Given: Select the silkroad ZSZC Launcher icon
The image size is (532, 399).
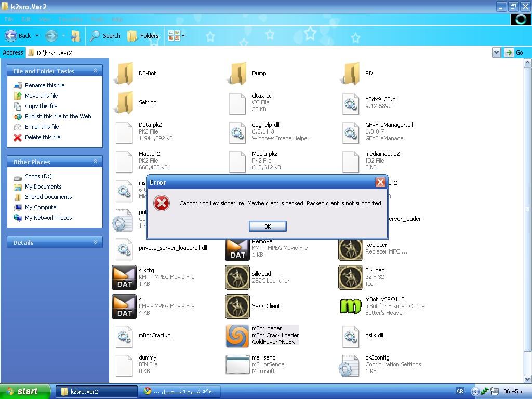Looking at the screenshot, I should [237, 277].
